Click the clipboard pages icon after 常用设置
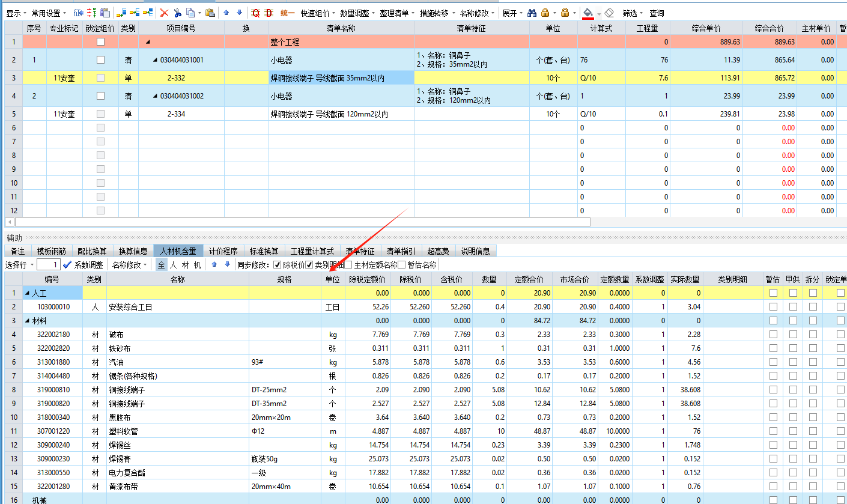 [105, 13]
